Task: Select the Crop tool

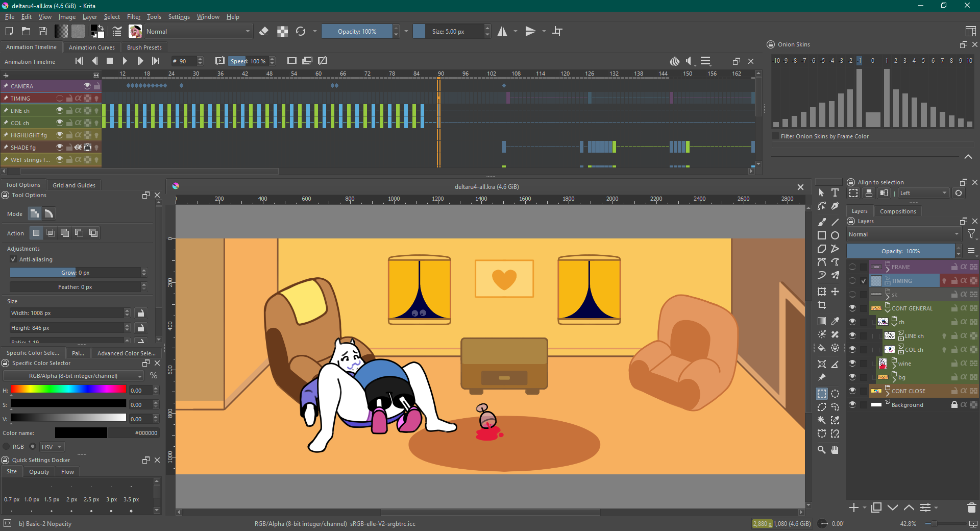Action: pyautogui.click(x=822, y=305)
